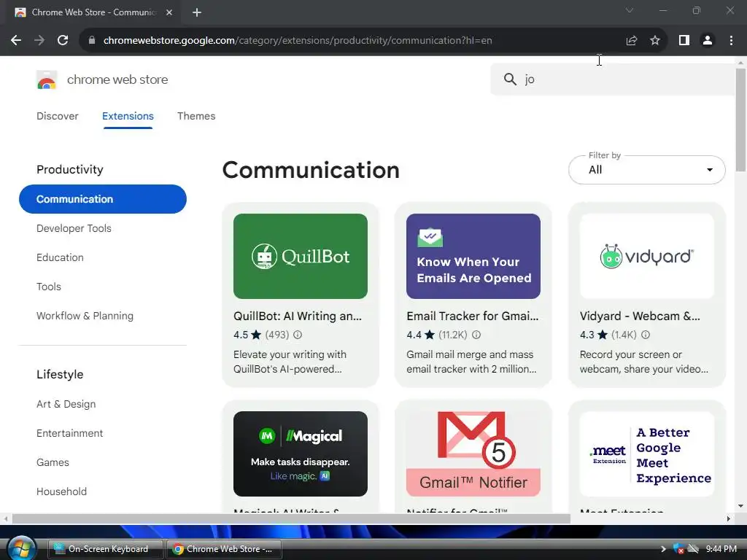
Task: Click the network tray icon
Action: 693,549
